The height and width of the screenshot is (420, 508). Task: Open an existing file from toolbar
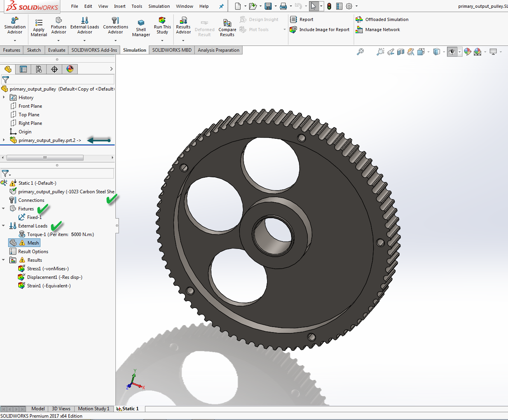(x=253, y=6)
